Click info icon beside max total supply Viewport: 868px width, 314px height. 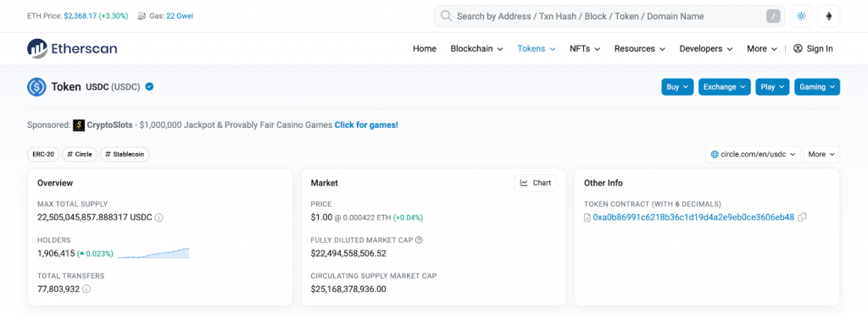click(x=159, y=218)
